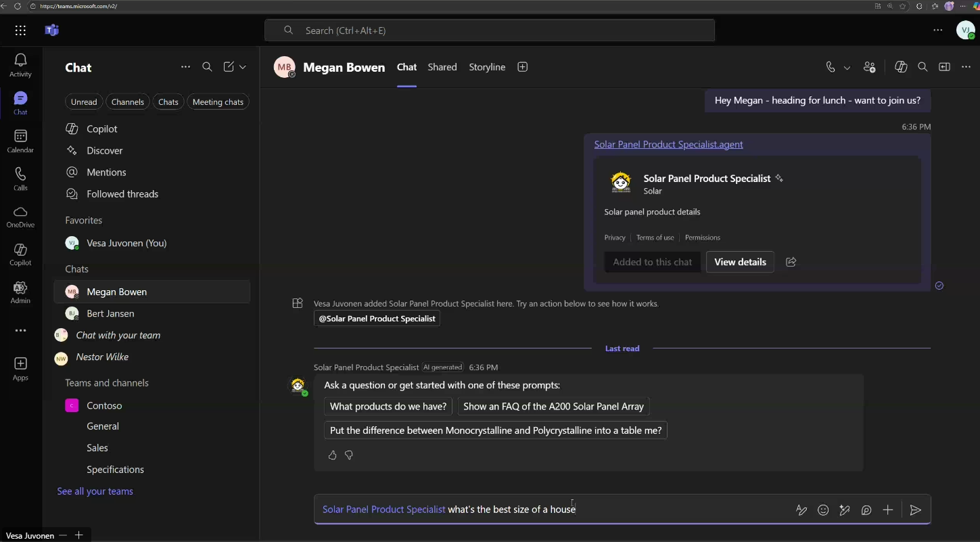Screen dimensions: 980x542
Task: Open Settings and more in top bar
Action: click(938, 30)
